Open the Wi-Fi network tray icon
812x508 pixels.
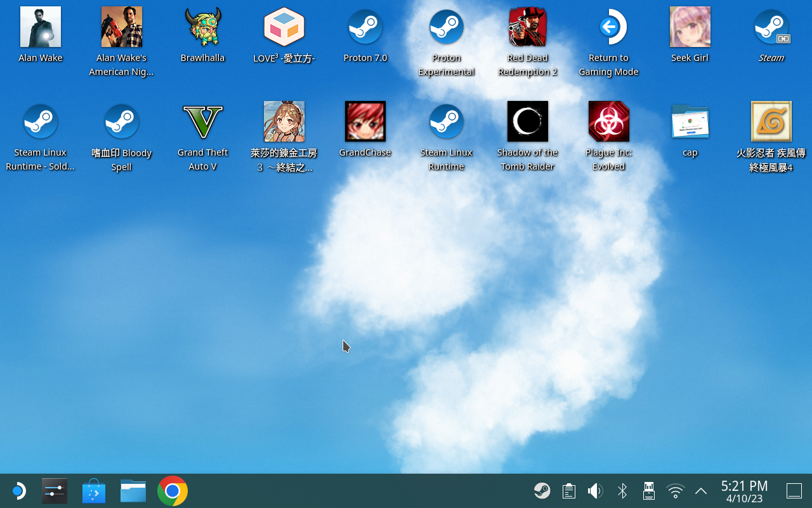pyautogui.click(x=676, y=491)
